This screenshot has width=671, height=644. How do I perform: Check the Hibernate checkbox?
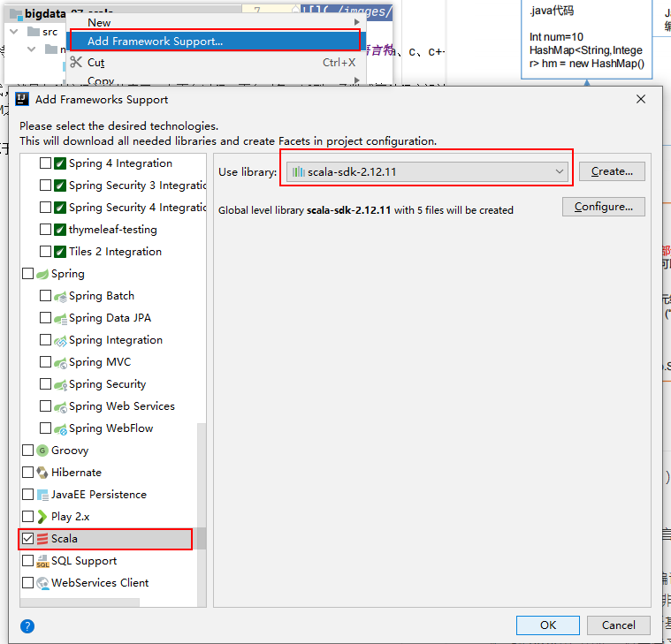27,473
